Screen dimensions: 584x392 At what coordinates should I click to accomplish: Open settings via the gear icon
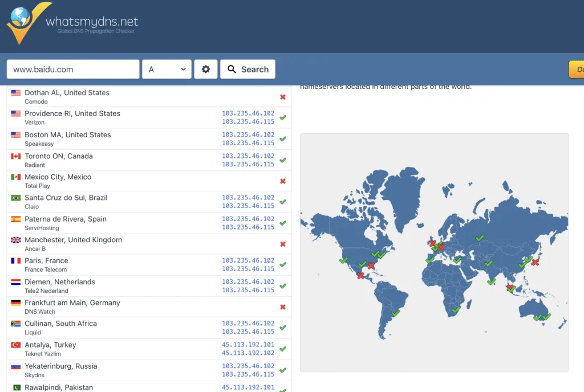tap(205, 70)
